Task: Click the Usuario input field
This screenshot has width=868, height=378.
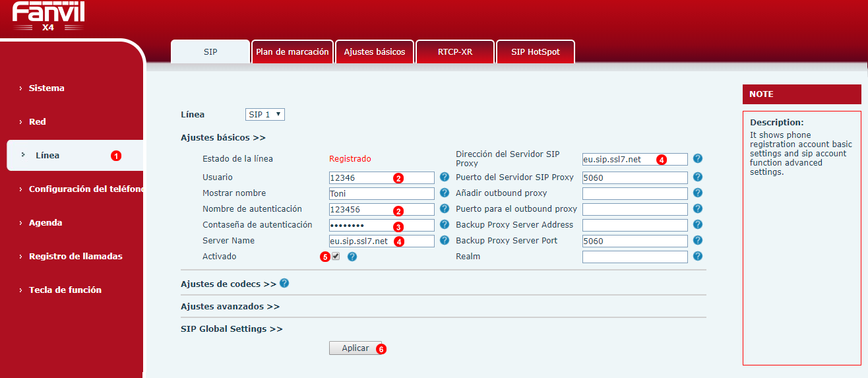Action: (x=382, y=177)
